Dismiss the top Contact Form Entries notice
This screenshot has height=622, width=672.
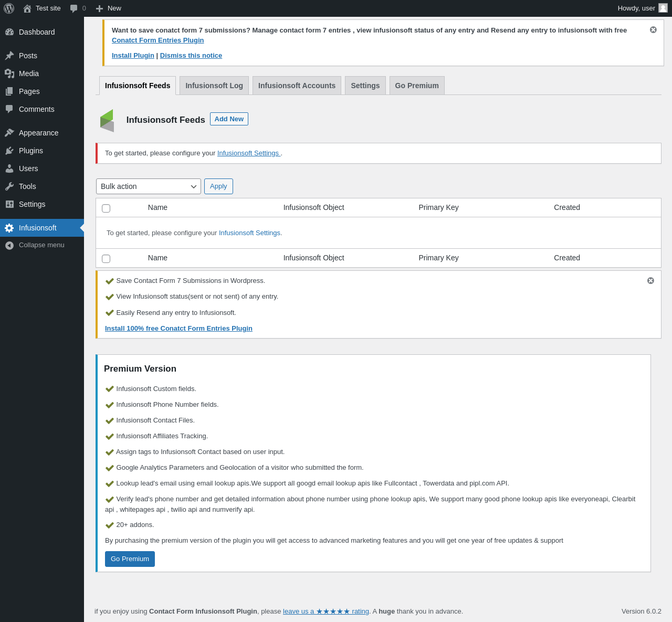[653, 30]
